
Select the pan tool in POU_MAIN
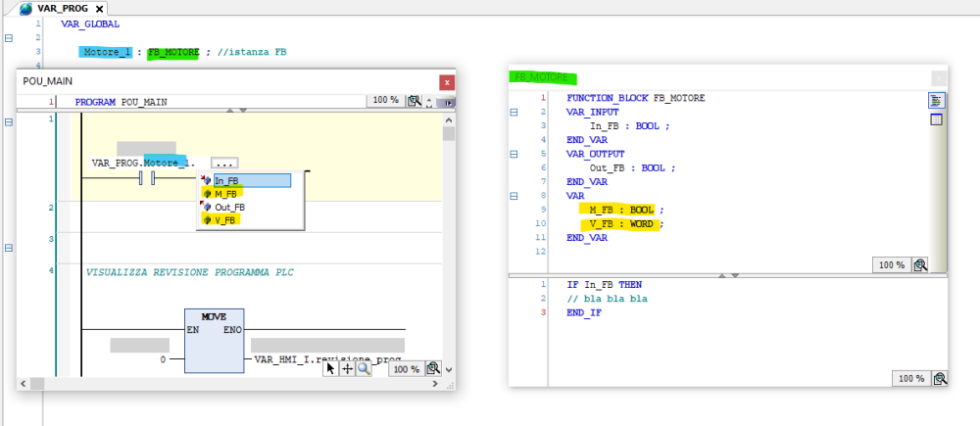(348, 369)
